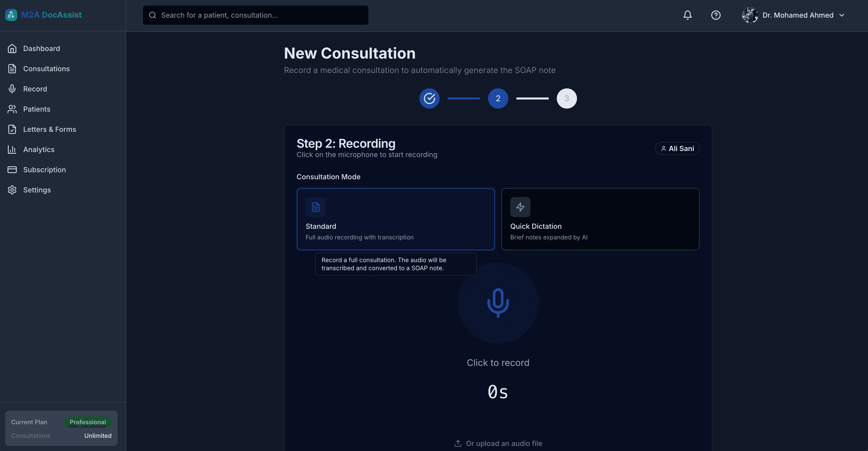
Task: Open notifications bell
Action: pos(687,15)
